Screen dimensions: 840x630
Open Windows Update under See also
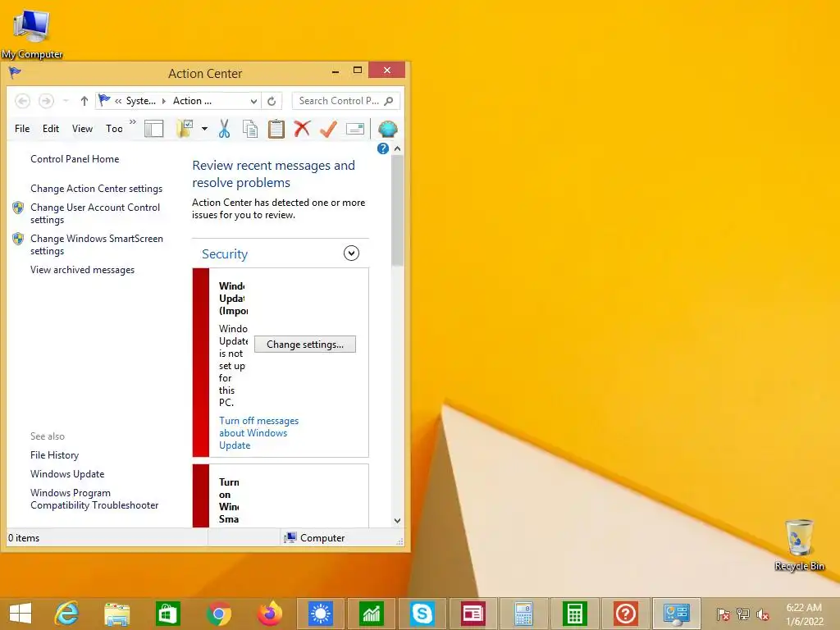[x=67, y=474]
